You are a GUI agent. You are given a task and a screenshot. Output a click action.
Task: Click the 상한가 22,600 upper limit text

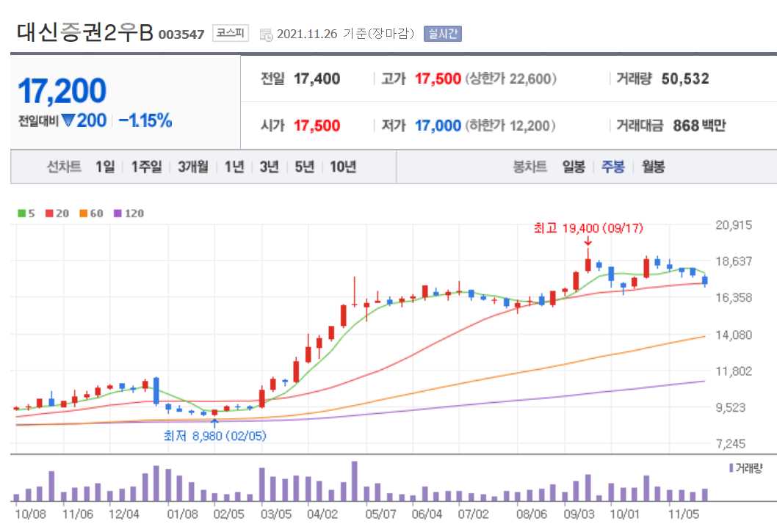point(510,79)
